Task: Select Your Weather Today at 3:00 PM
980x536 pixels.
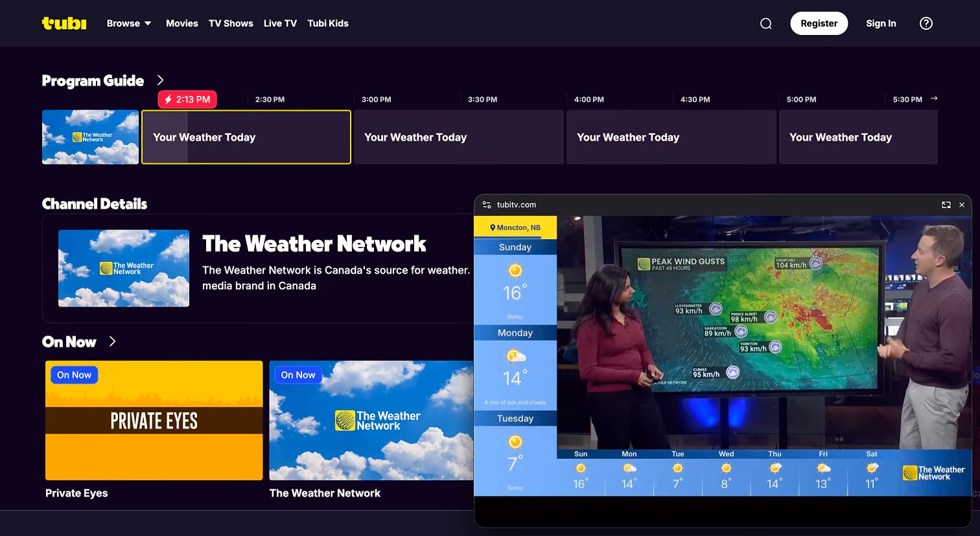Action: coord(459,137)
